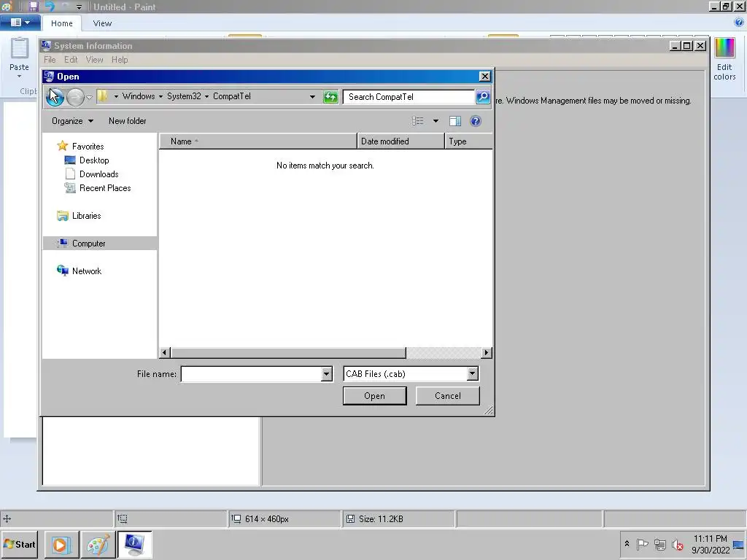747x560 pixels.
Task: Click the horizontal scrollbar thumb
Action: [x=288, y=353]
